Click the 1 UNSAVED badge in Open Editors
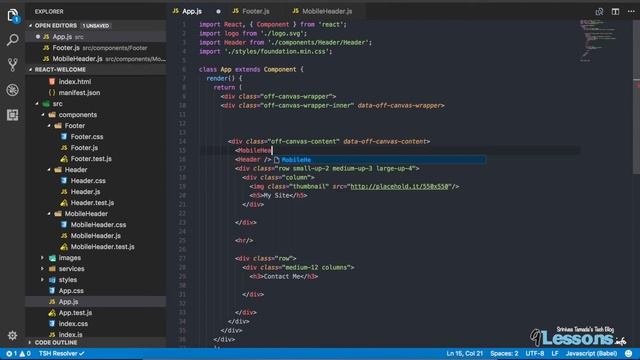 tap(96, 26)
